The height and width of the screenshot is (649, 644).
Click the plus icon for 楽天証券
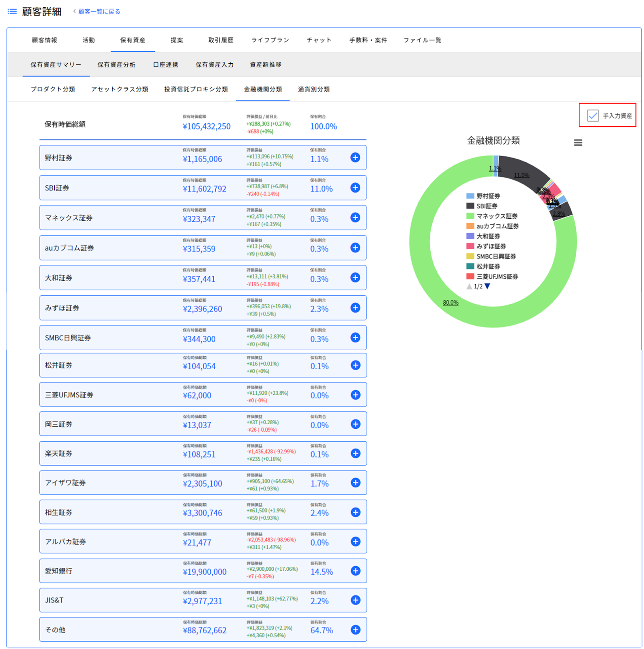(355, 453)
